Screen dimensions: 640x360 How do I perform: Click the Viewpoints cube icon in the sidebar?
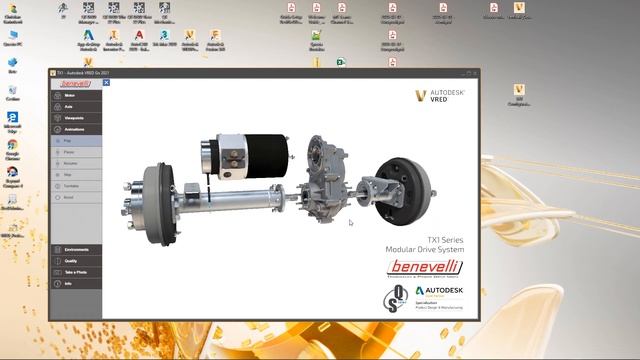click(58, 118)
